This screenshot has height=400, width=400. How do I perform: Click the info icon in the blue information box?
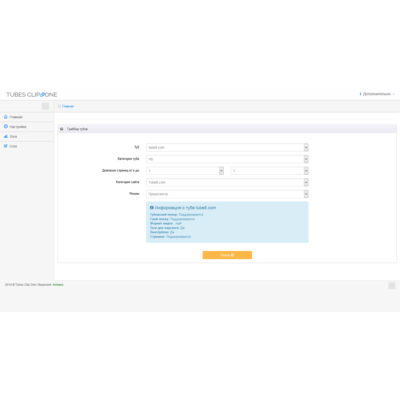coord(152,208)
